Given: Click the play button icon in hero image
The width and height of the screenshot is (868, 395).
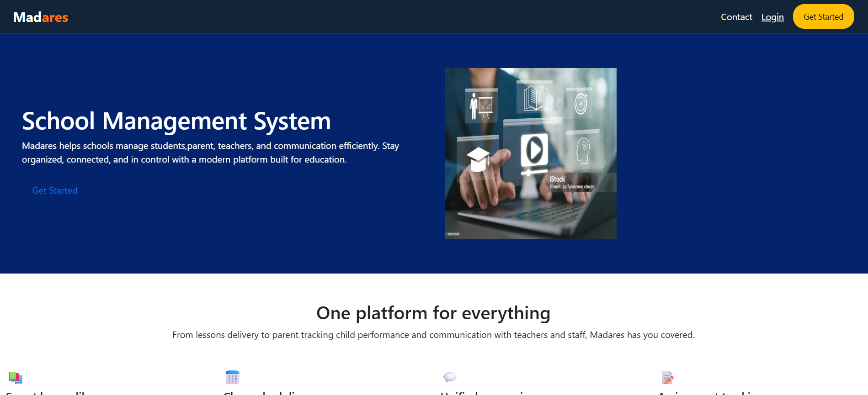Looking at the screenshot, I should (x=534, y=150).
